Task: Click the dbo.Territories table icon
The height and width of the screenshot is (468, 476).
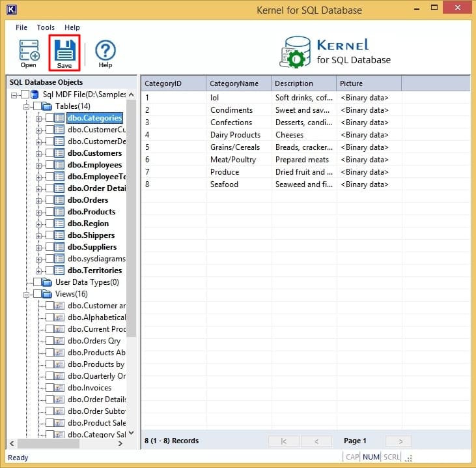Action: coord(59,271)
